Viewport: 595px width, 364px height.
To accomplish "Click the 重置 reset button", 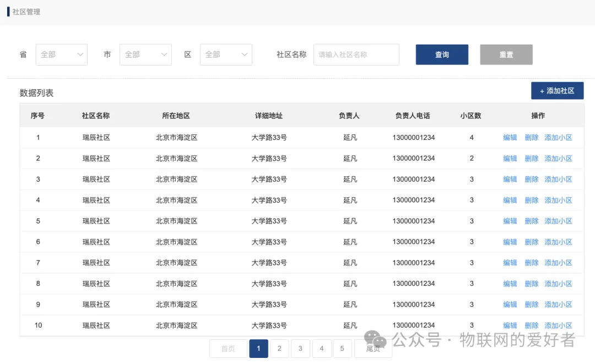I will (506, 55).
